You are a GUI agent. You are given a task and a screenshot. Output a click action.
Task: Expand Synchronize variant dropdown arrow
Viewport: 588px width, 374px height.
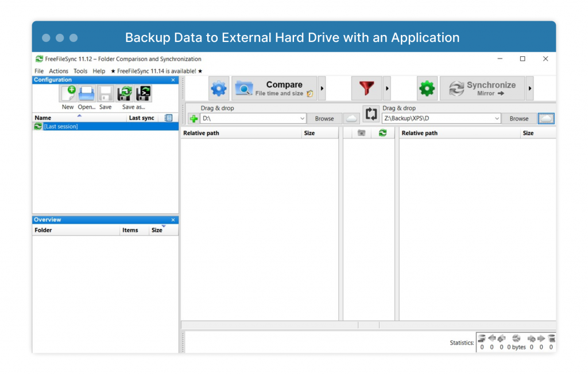tap(529, 88)
